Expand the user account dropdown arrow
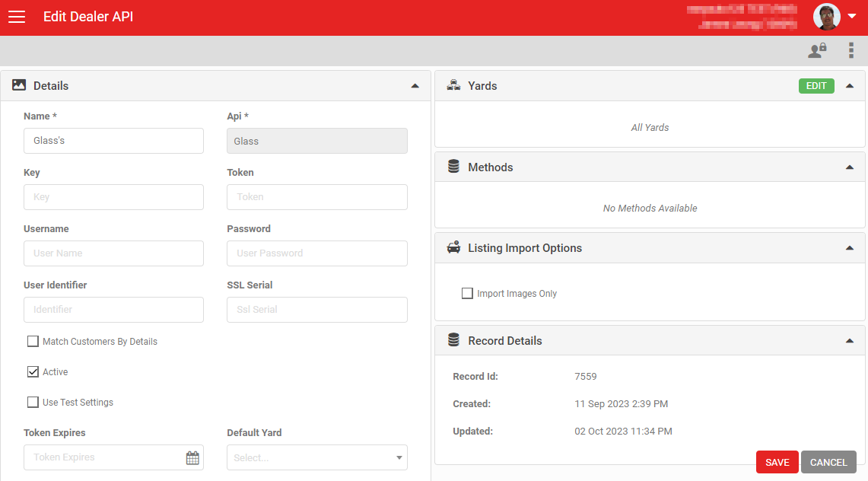The height and width of the screenshot is (481, 868). [852, 17]
